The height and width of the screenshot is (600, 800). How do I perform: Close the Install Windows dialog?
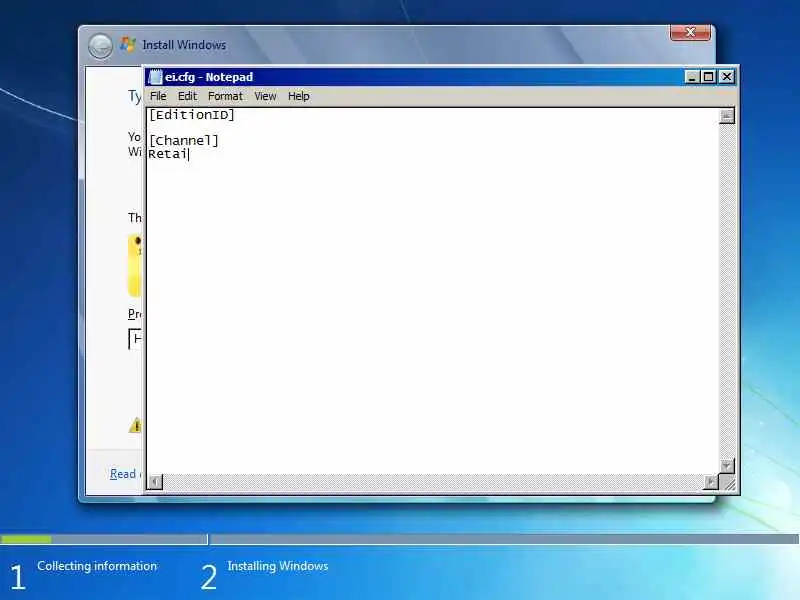click(690, 32)
